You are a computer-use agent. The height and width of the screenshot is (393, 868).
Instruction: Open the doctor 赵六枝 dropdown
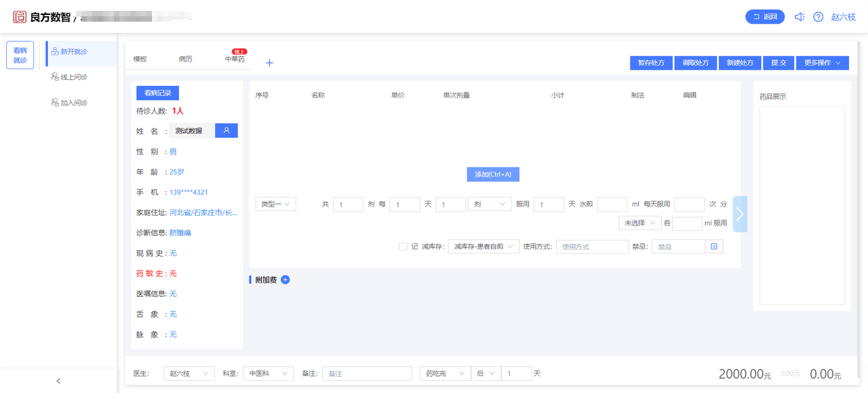pos(189,373)
